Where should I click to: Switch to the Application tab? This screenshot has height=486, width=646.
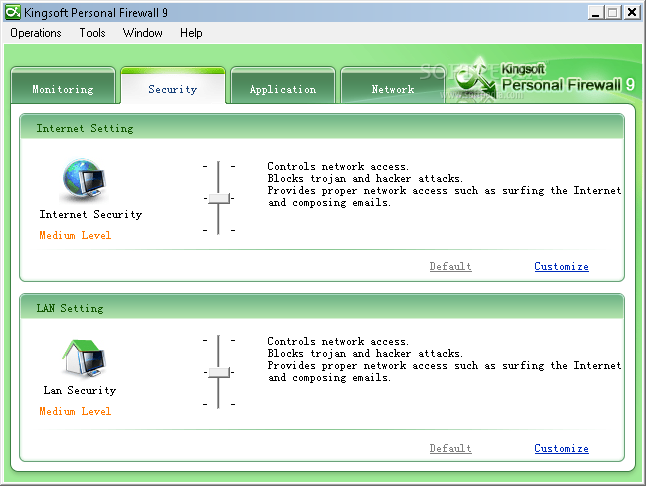coord(283,85)
